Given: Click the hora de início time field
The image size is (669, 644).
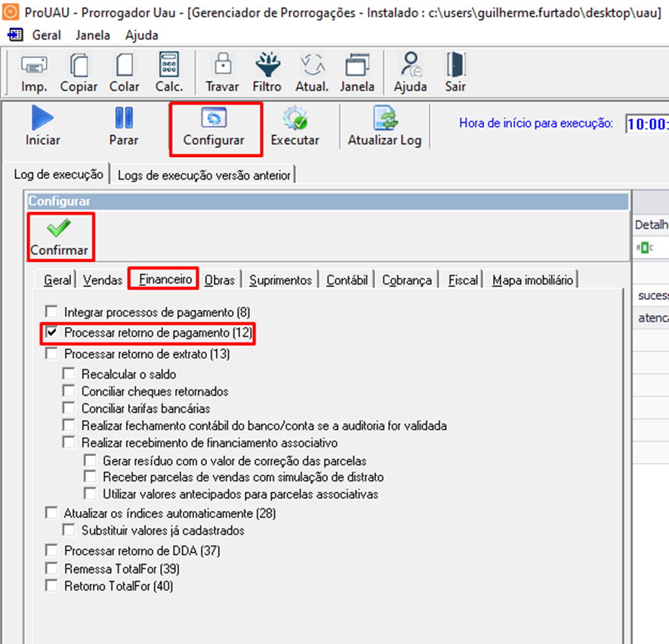Looking at the screenshot, I should click(646, 125).
